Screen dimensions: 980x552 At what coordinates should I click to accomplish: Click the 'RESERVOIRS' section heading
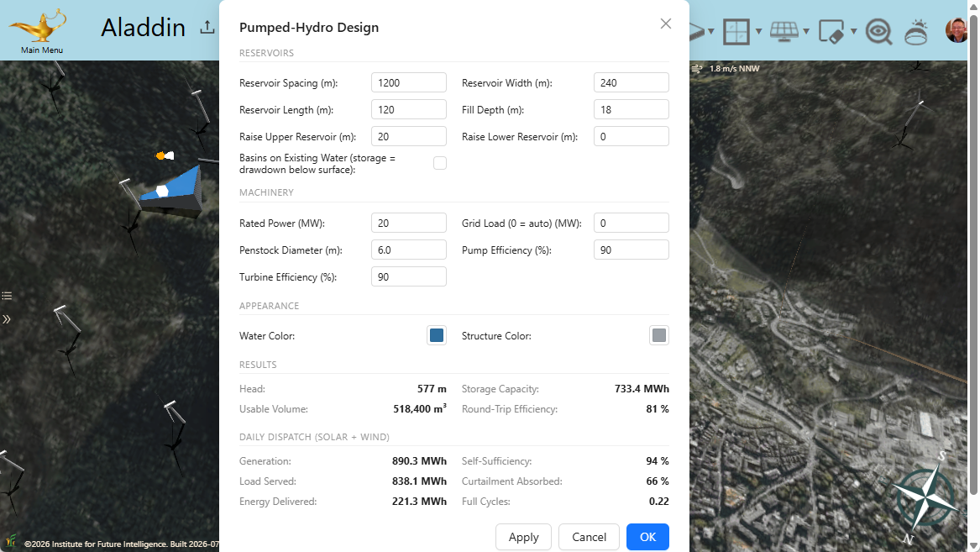[266, 53]
